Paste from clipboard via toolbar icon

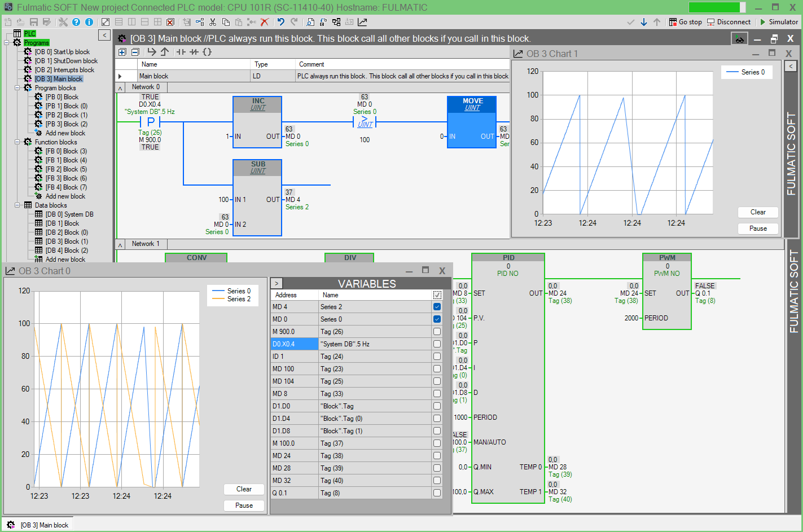click(x=239, y=21)
